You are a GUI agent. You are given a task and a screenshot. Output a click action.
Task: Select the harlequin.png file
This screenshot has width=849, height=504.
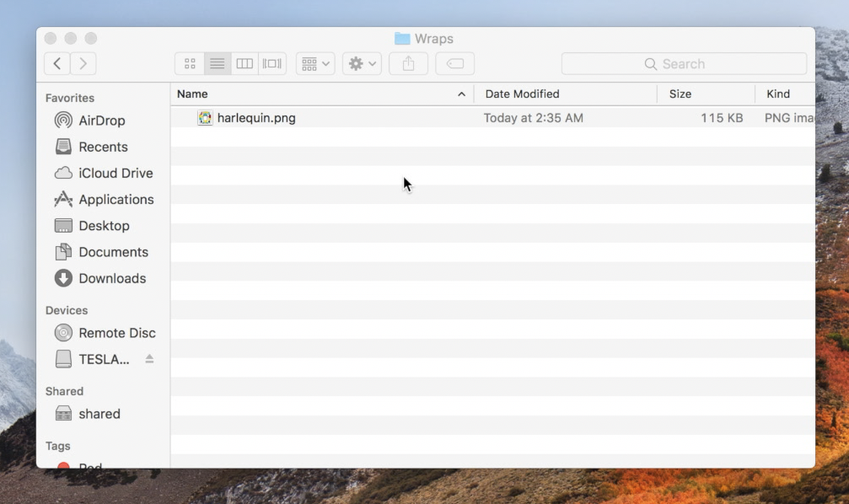(256, 118)
